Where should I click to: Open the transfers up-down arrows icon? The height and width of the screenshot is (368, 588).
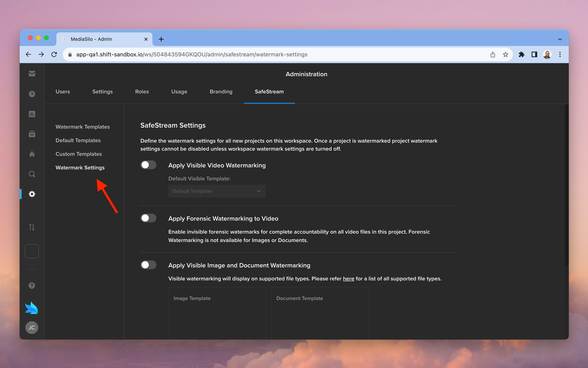32,227
